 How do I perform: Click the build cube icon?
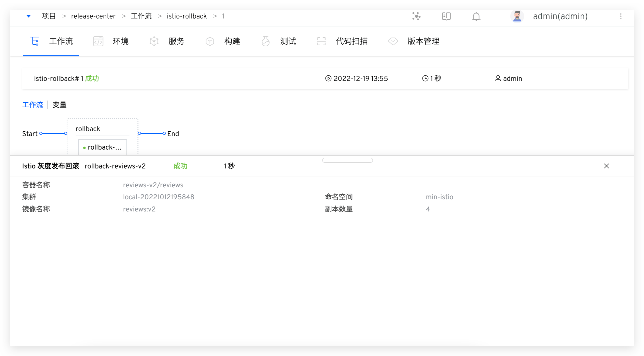[x=210, y=41]
